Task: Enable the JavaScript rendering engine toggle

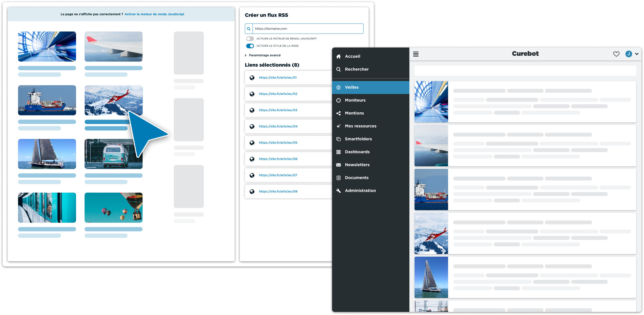Action: coord(250,39)
